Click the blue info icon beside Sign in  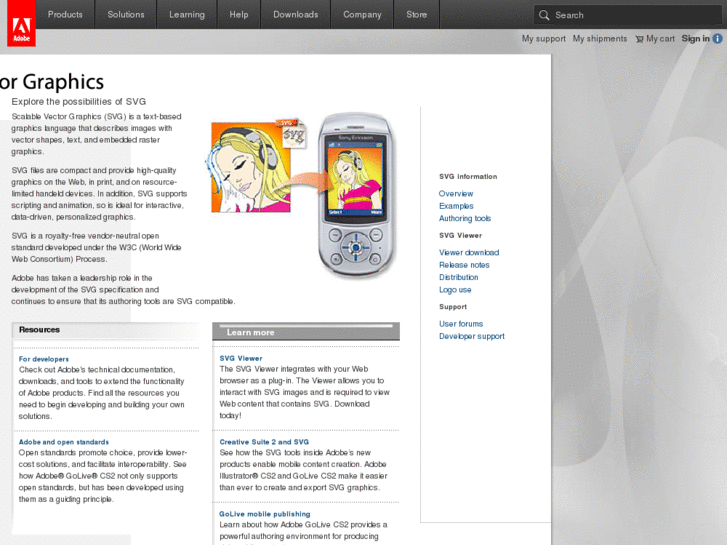coord(717,39)
